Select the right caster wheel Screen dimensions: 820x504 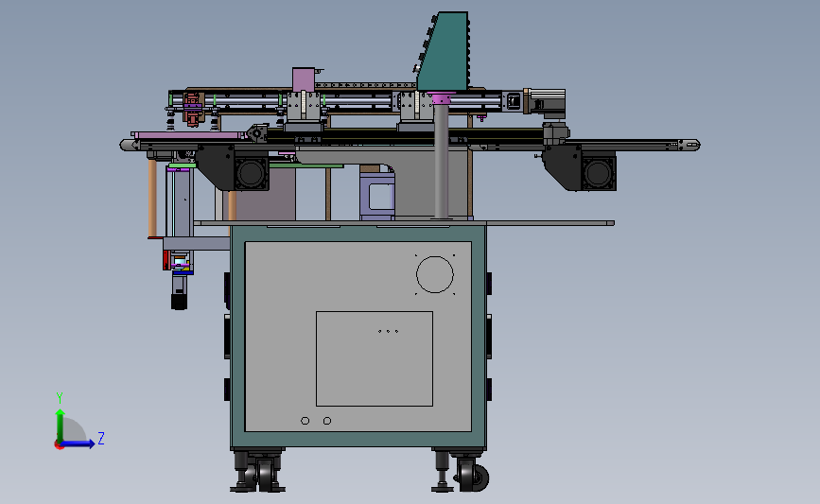click(474, 475)
